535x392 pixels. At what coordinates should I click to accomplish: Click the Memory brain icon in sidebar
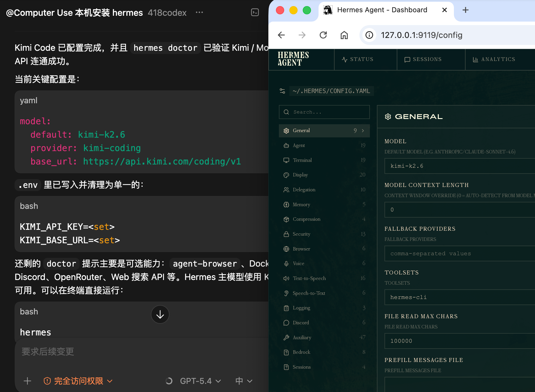pyautogui.click(x=286, y=204)
